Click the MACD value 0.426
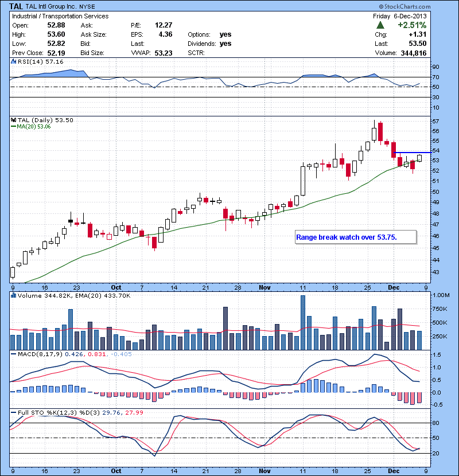The width and height of the screenshot is (459, 476). (75, 354)
